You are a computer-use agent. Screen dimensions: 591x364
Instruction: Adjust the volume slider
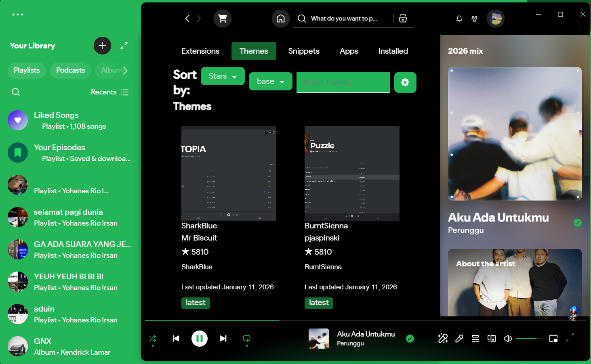click(528, 339)
